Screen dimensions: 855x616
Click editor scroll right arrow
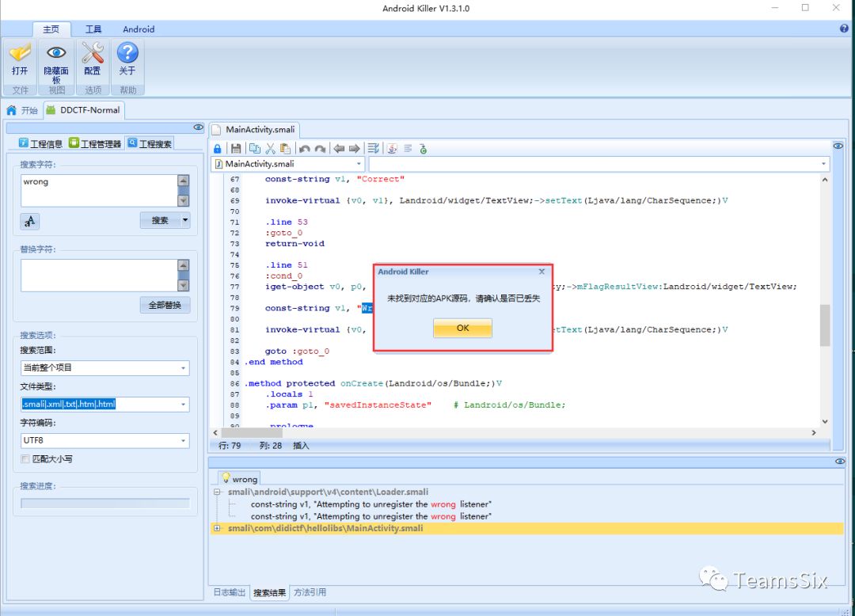[814, 432]
